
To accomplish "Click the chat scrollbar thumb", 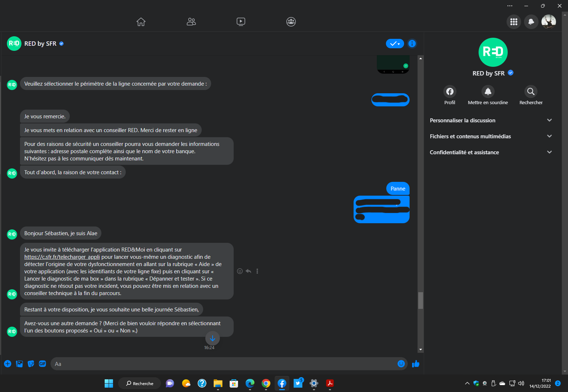I will (x=421, y=300).
